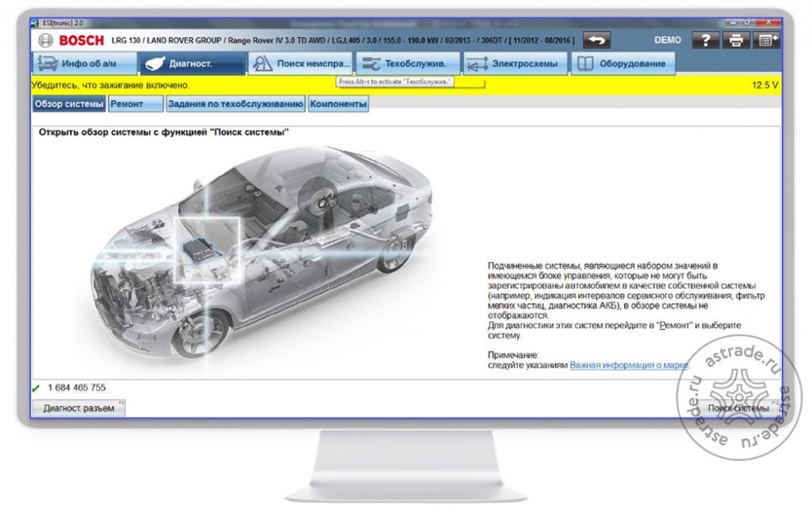Click the printer icon

coord(736,40)
